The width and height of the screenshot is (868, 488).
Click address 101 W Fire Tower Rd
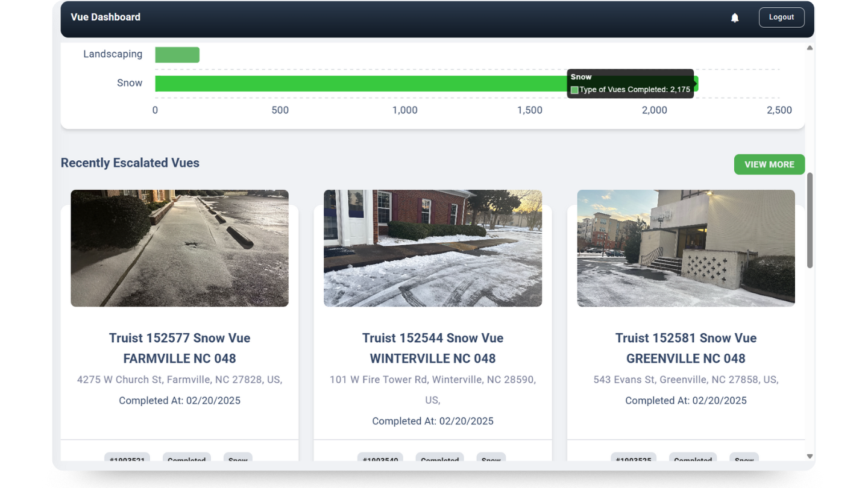[x=433, y=390]
